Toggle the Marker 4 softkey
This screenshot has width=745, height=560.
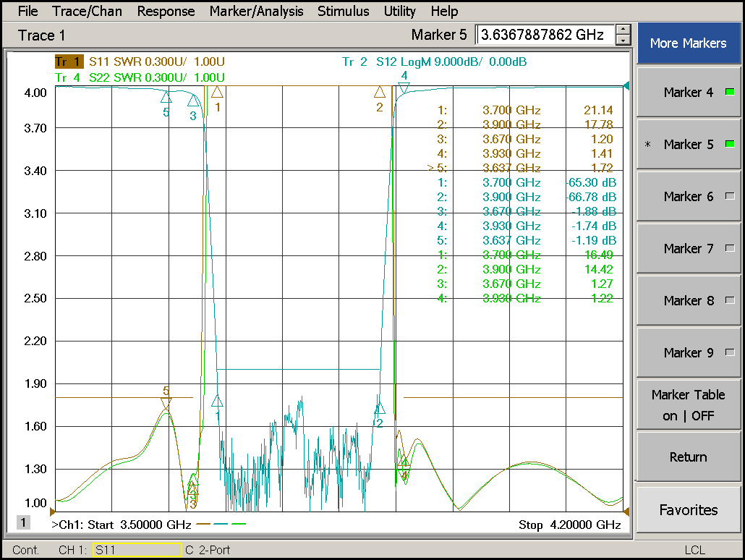[689, 92]
